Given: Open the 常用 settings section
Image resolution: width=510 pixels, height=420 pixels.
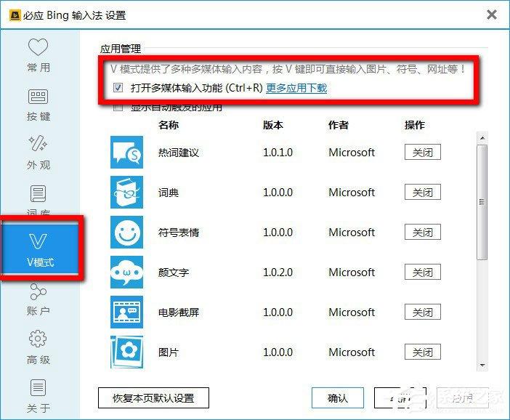Looking at the screenshot, I should pos(39,54).
